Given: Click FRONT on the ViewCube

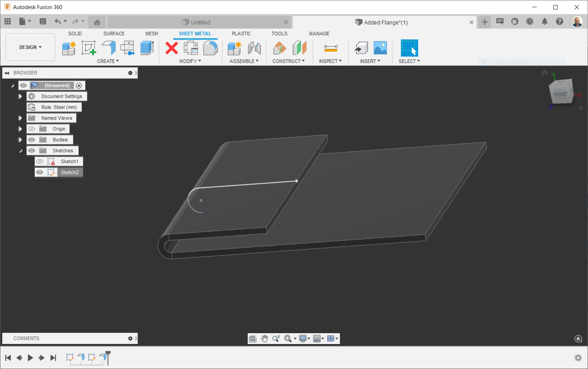Looking at the screenshot, I should [560, 94].
